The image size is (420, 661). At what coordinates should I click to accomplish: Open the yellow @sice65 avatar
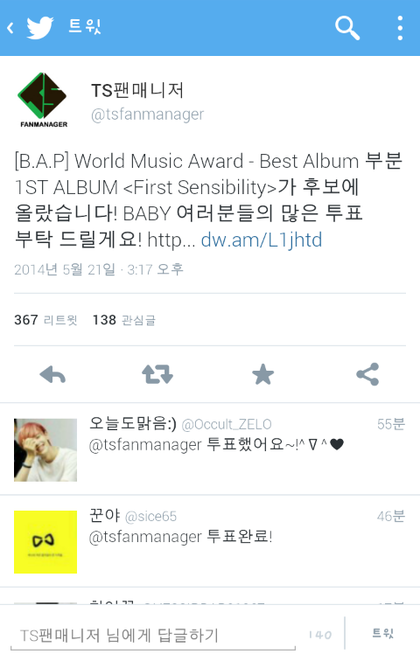pyautogui.click(x=46, y=542)
